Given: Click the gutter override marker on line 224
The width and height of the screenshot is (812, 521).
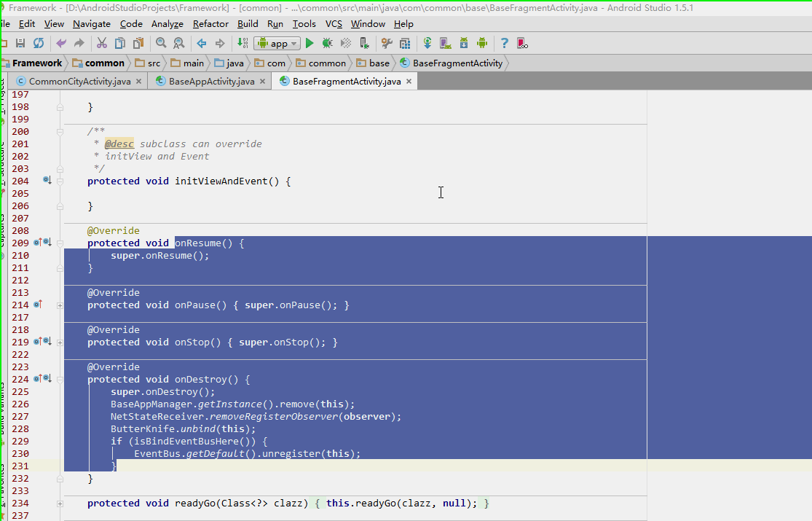Looking at the screenshot, I should pos(42,378).
